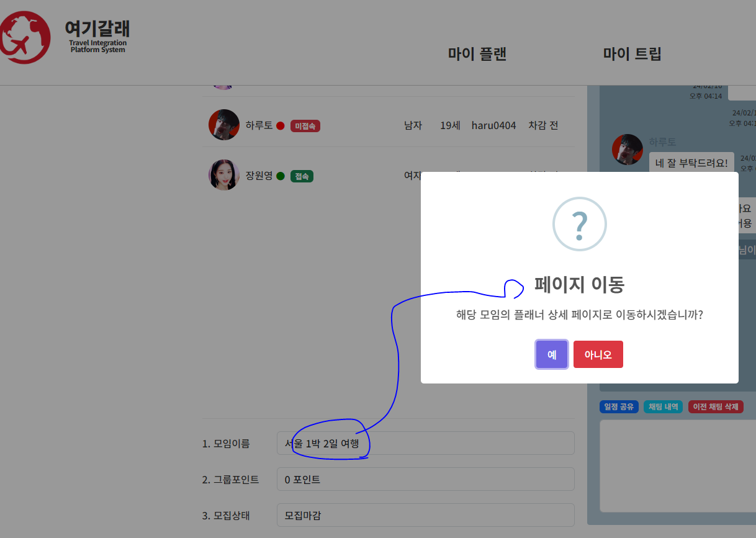Click the 네 잘 부탁드려요! chat message
Image resolution: width=756 pixels, height=538 pixels.
(x=691, y=163)
